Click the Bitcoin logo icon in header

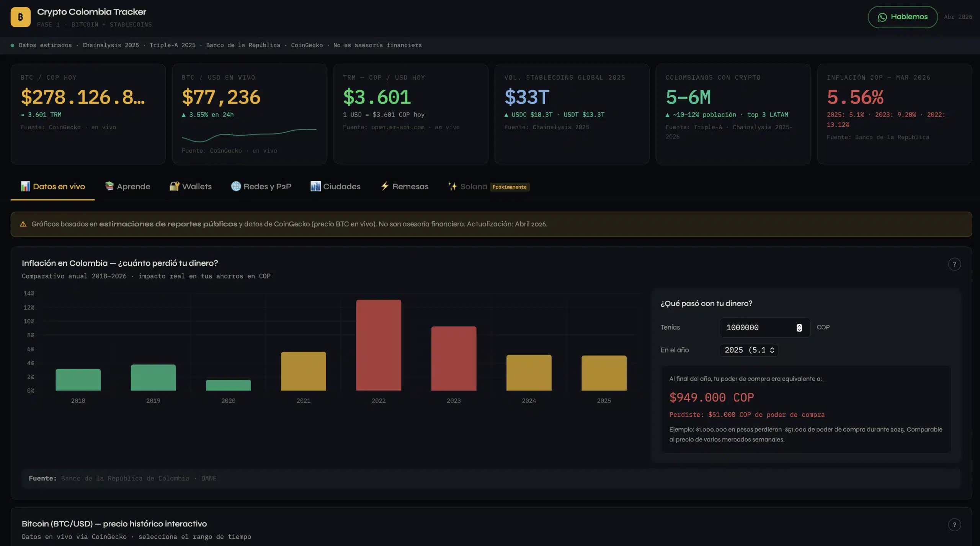pos(20,17)
